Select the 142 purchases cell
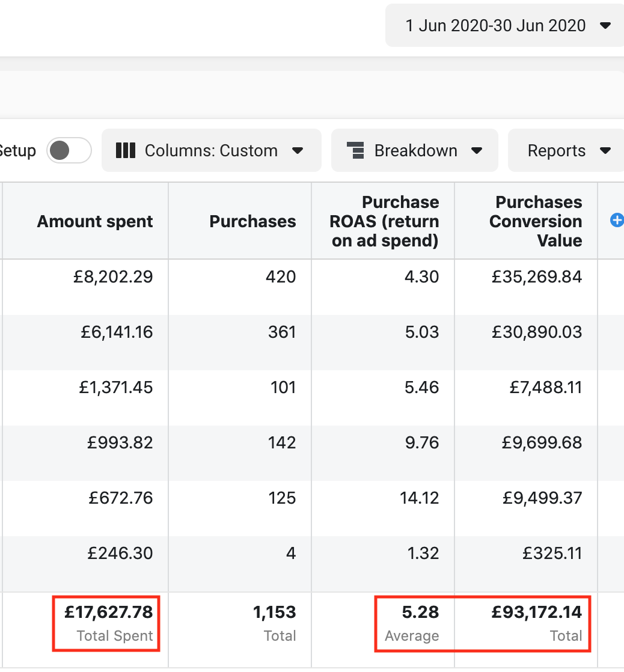Viewport: 624px width, 672px height. click(x=282, y=443)
